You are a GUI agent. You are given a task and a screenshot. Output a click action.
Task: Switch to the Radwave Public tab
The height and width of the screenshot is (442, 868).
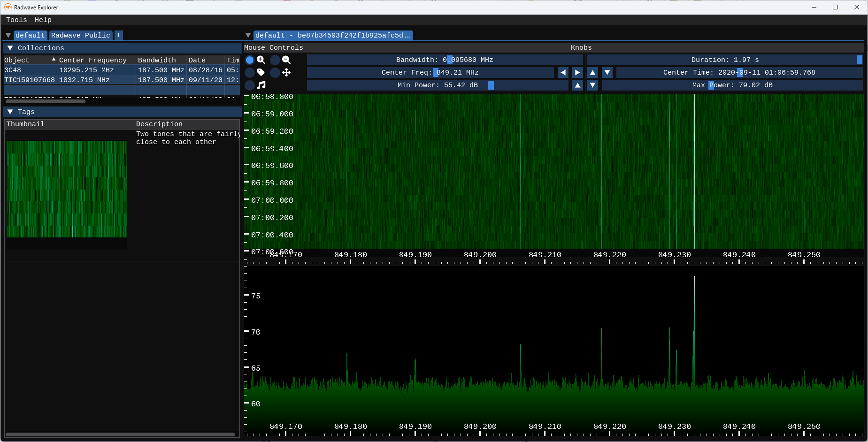click(x=81, y=35)
